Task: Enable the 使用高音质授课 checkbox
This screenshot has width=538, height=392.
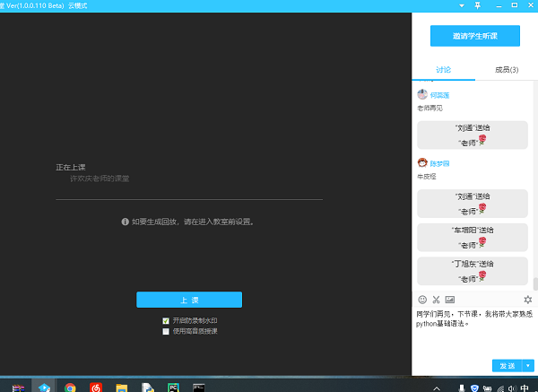Action: point(166,331)
